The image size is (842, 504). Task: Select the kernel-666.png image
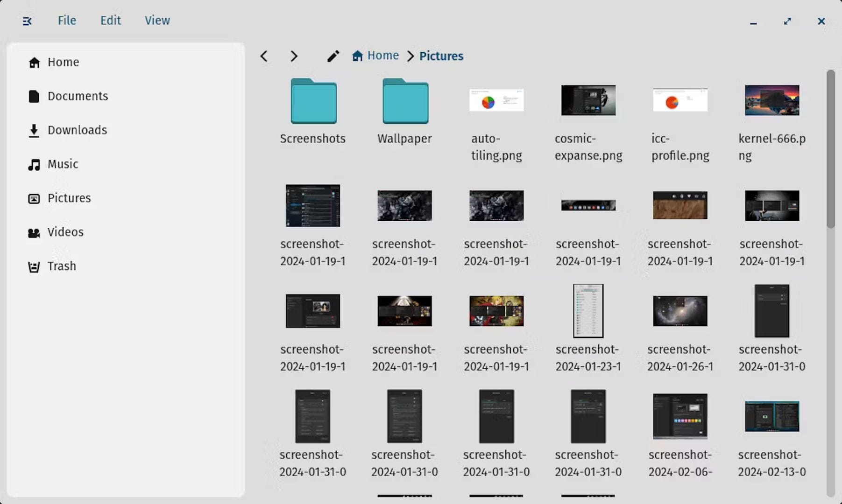pyautogui.click(x=771, y=99)
